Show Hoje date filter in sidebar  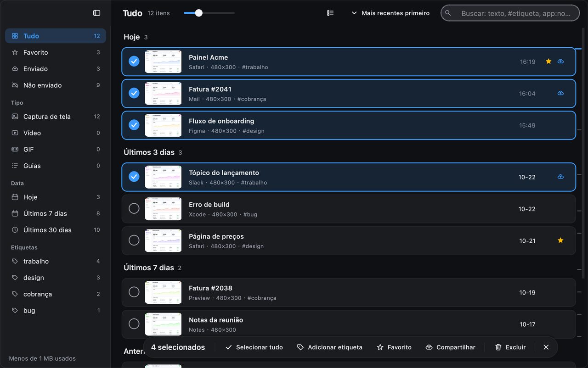click(x=56, y=197)
